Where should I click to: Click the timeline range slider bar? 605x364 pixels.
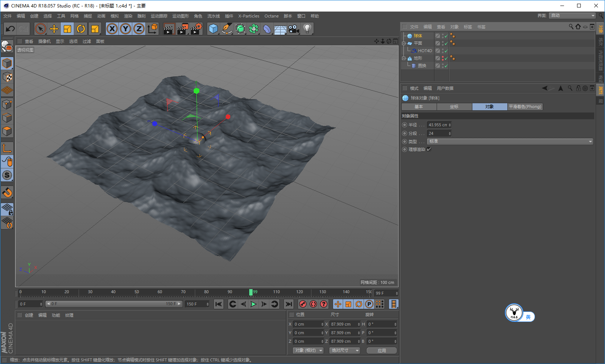tap(114, 304)
